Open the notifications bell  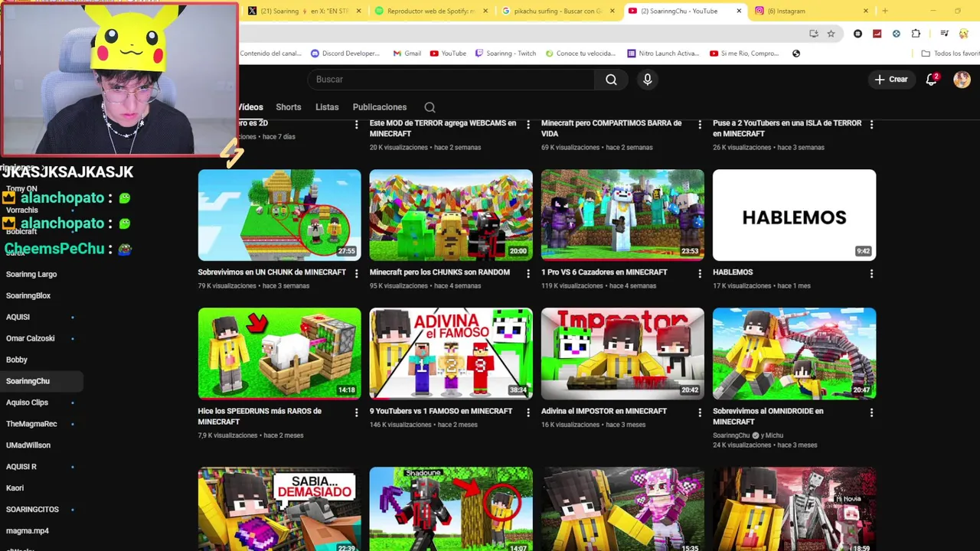click(932, 80)
